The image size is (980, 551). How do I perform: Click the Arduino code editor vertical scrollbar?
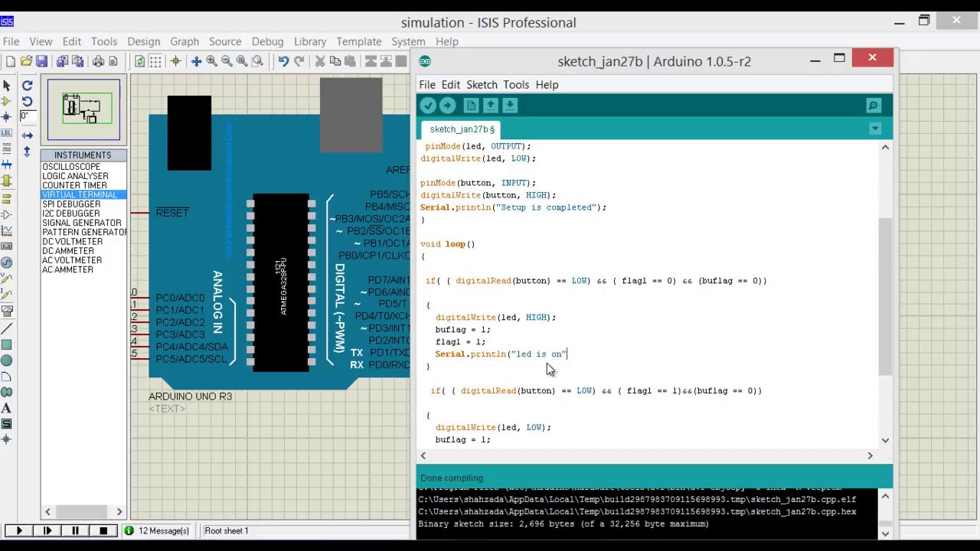point(885,297)
